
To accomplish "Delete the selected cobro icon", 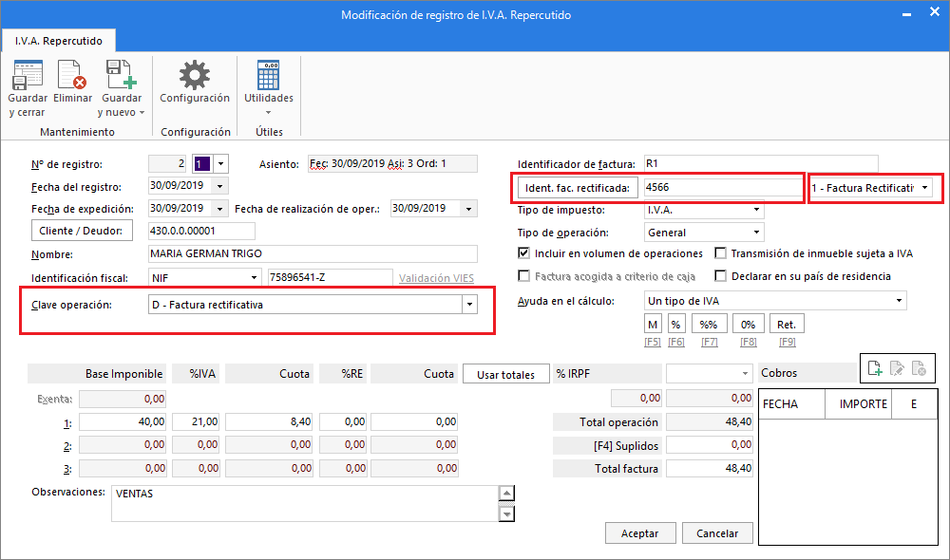I will [x=918, y=368].
